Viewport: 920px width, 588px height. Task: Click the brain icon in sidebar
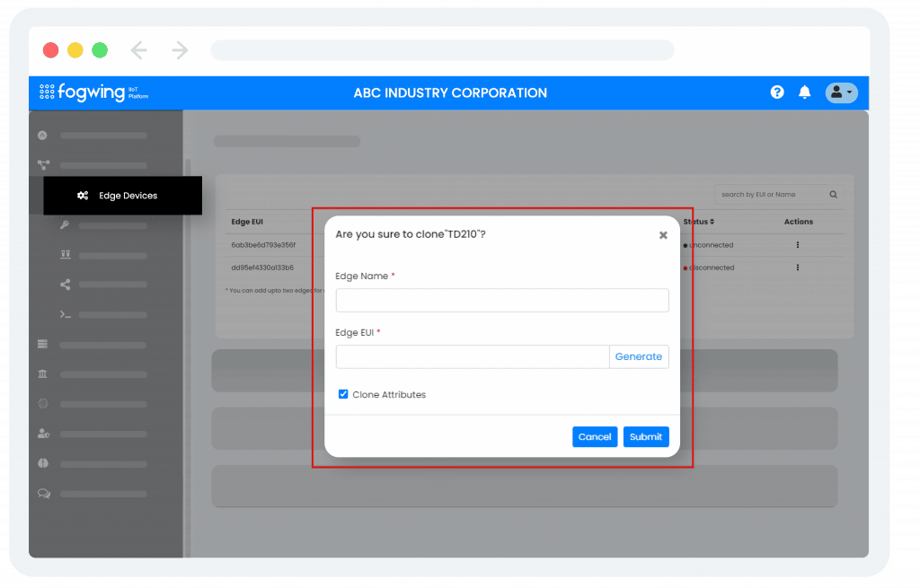point(43,463)
